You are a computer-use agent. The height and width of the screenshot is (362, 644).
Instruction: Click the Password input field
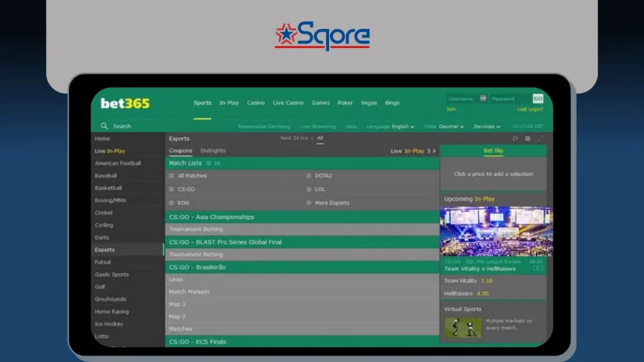click(x=511, y=99)
